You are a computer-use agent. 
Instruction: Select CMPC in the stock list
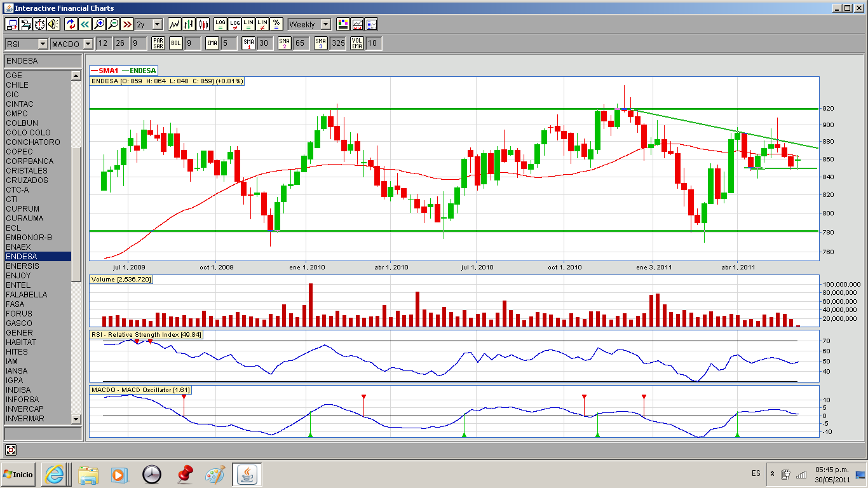click(x=38, y=113)
